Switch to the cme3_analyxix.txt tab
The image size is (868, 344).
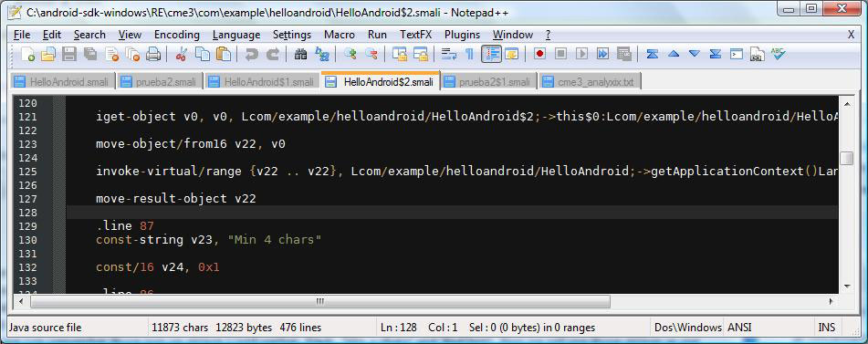(590, 82)
